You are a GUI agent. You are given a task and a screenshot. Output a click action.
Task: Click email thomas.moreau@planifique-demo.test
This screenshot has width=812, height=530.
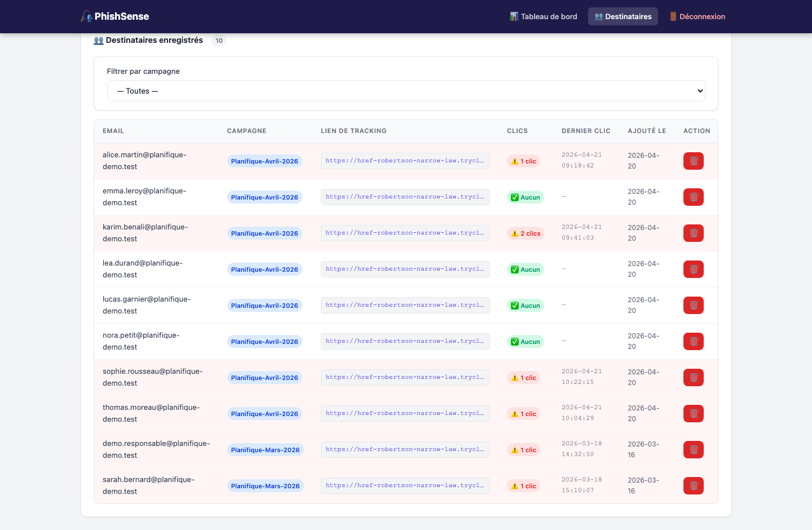pyautogui.click(x=151, y=413)
